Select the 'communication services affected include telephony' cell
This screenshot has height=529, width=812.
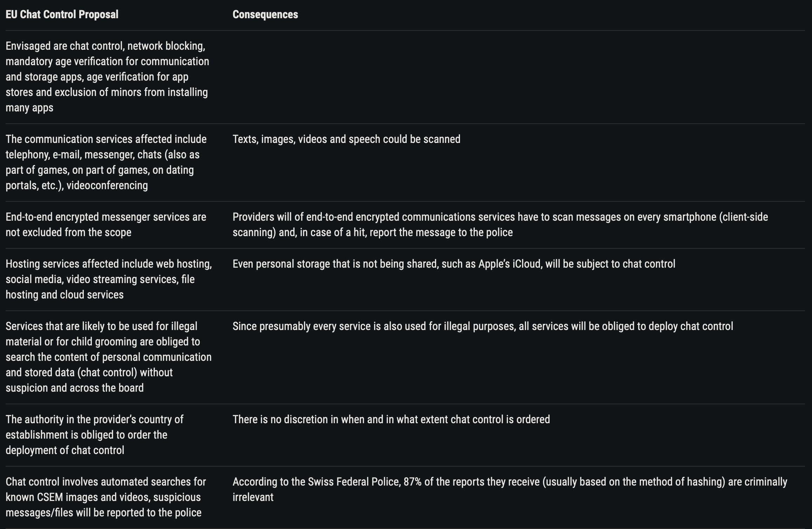point(109,162)
